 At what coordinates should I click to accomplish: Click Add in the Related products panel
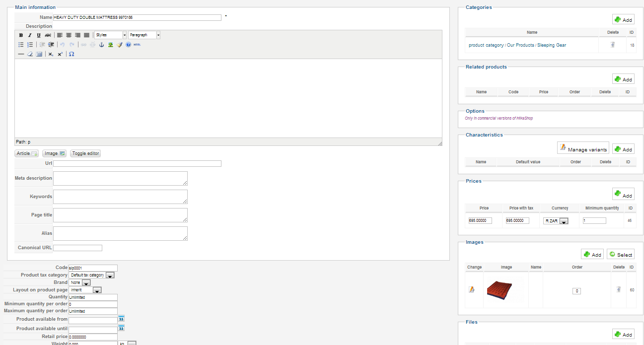pyautogui.click(x=623, y=79)
